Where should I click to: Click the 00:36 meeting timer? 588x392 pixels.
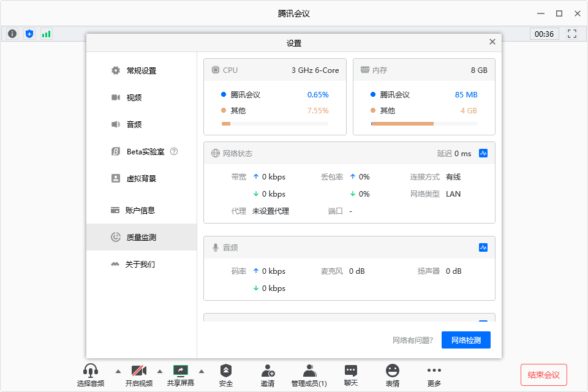click(x=544, y=34)
